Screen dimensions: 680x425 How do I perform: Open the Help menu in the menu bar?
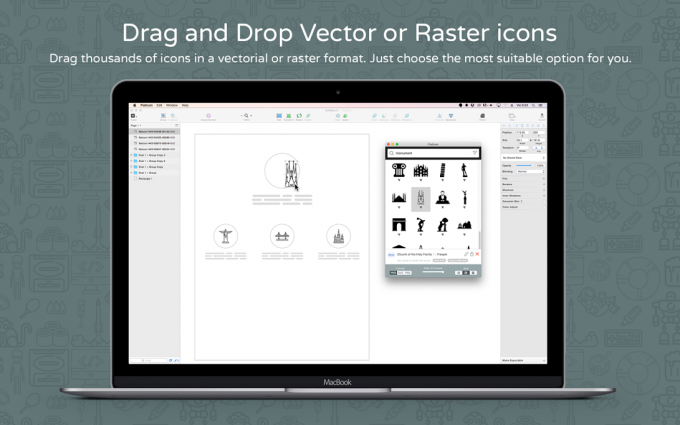[x=185, y=105]
